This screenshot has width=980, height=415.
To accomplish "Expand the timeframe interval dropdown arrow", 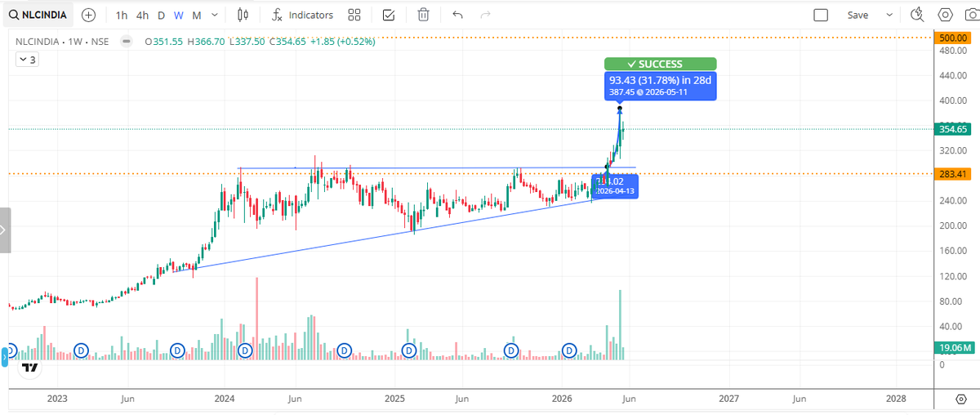I will pyautogui.click(x=215, y=15).
